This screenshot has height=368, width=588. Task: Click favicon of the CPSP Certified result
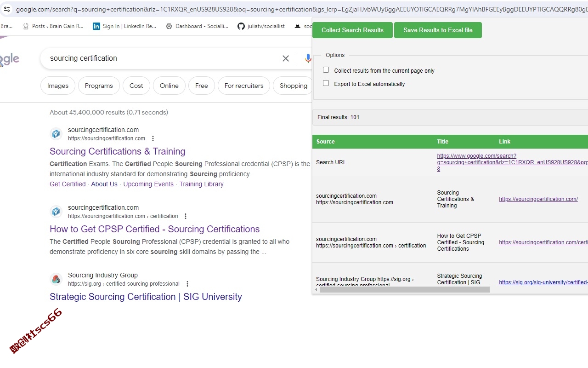pos(56,212)
